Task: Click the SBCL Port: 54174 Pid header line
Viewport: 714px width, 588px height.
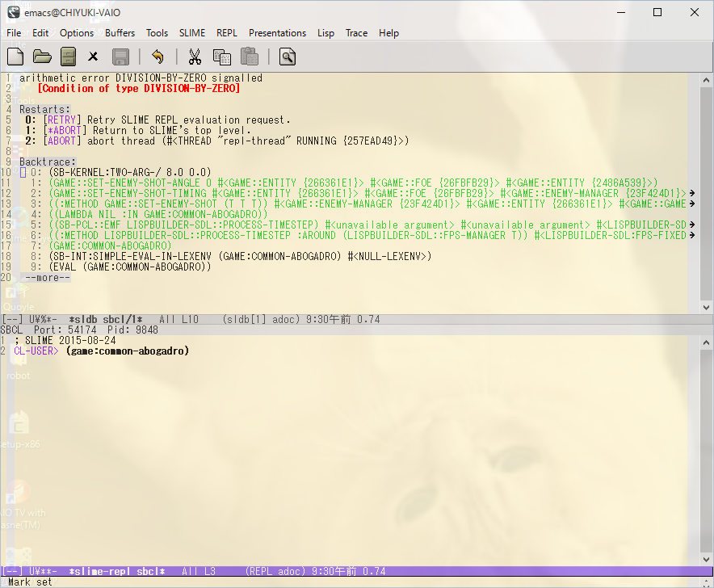Action: tap(79, 330)
